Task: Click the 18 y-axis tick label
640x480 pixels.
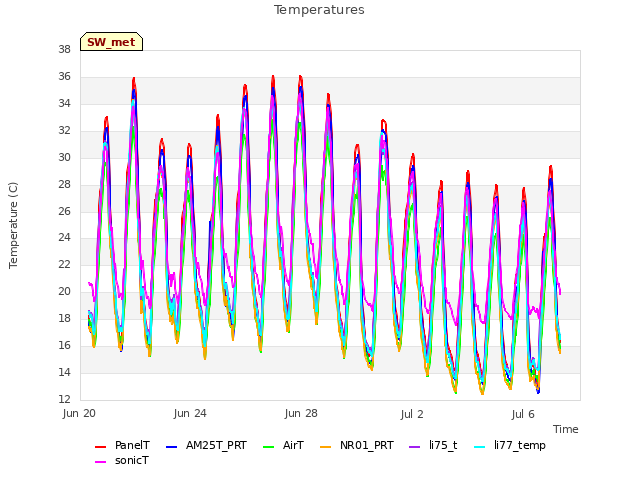Action: (64, 319)
